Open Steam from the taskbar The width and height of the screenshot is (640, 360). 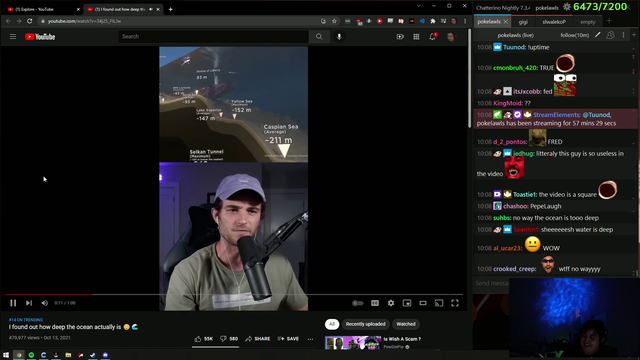click(93, 355)
